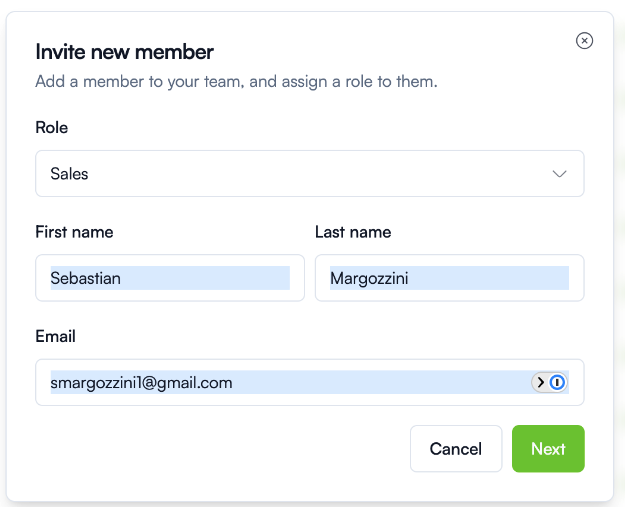
Task: Click the highlighted "Margozzini" text
Action: click(x=369, y=278)
